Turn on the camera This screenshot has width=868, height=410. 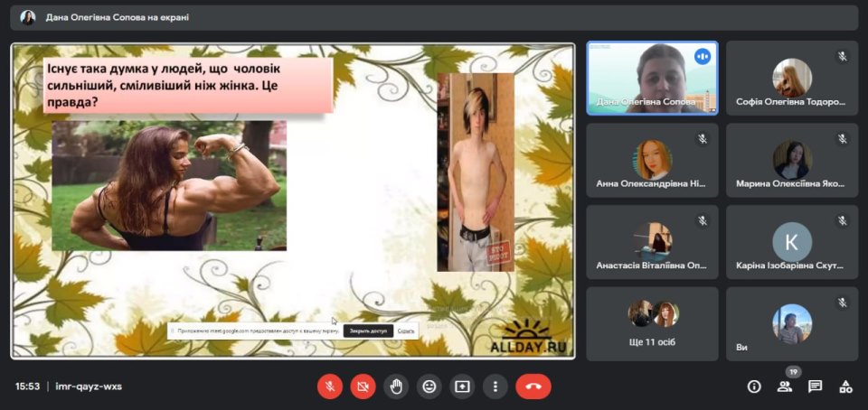click(x=363, y=387)
